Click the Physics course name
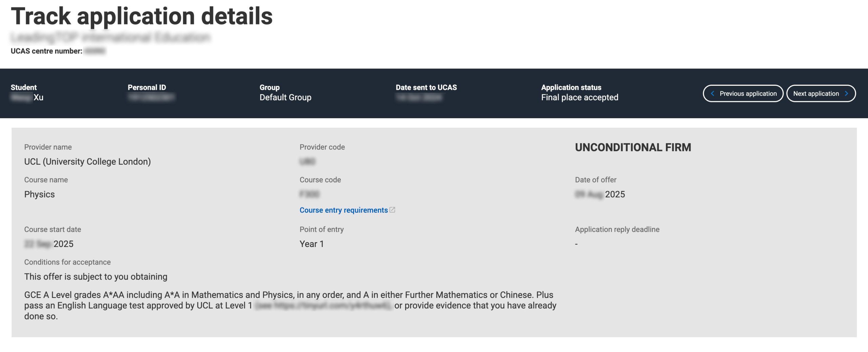Viewport: 868px width, 352px height. pyautogui.click(x=39, y=194)
